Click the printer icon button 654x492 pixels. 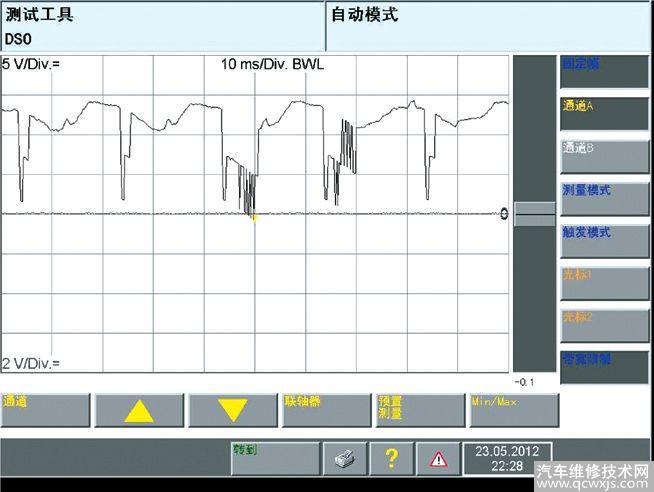point(345,459)
